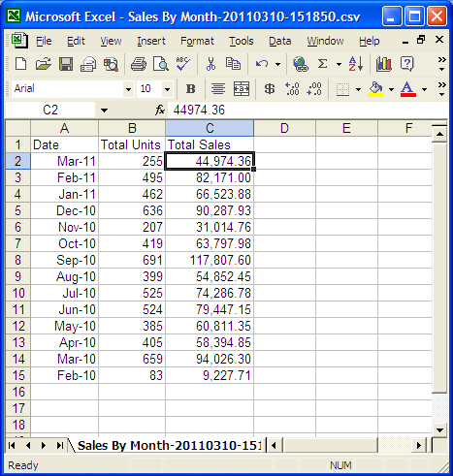The image size is (453, 476).
Task: Open the Tools menu
Action: click(242, 41)
